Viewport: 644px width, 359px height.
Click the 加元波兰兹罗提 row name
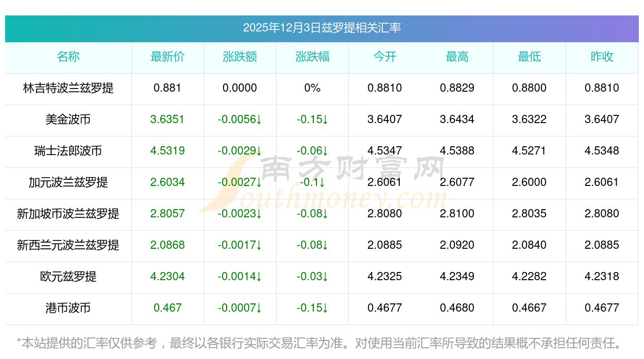(68, 182)
